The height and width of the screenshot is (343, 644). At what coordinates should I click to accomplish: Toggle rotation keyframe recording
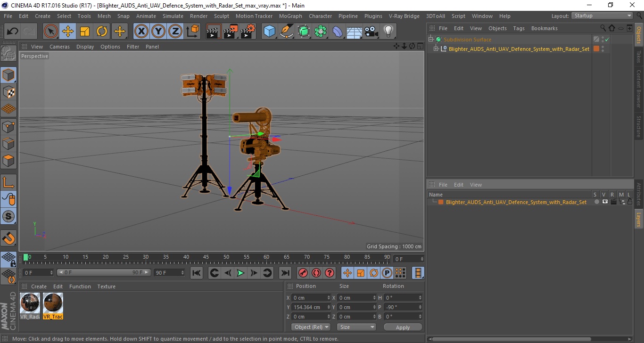[373, 273]
